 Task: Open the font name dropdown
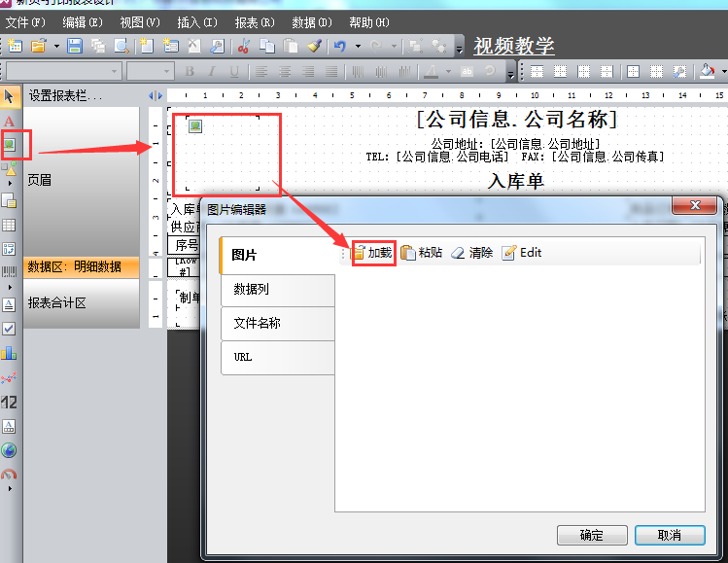(x=64, y=71)
